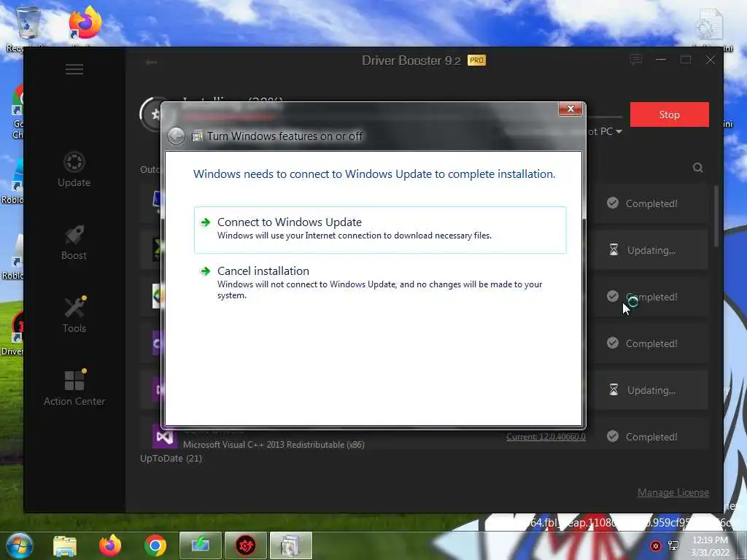Click the Visual C++ 2013 Redistributable row icon

tap(164, 436)
